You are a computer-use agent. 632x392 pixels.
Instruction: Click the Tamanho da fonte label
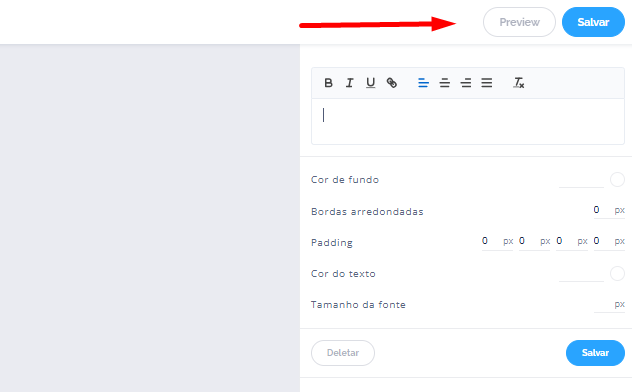click(358, 305)
